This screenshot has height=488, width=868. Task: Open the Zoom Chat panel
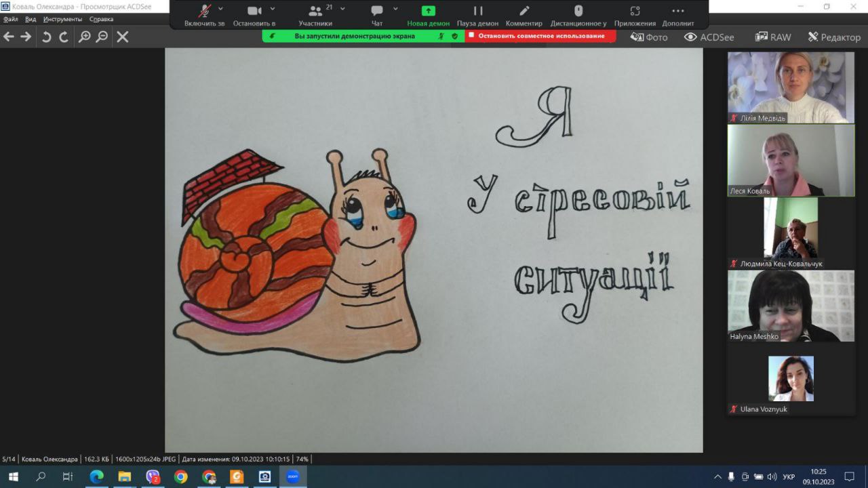coord(377,12)
